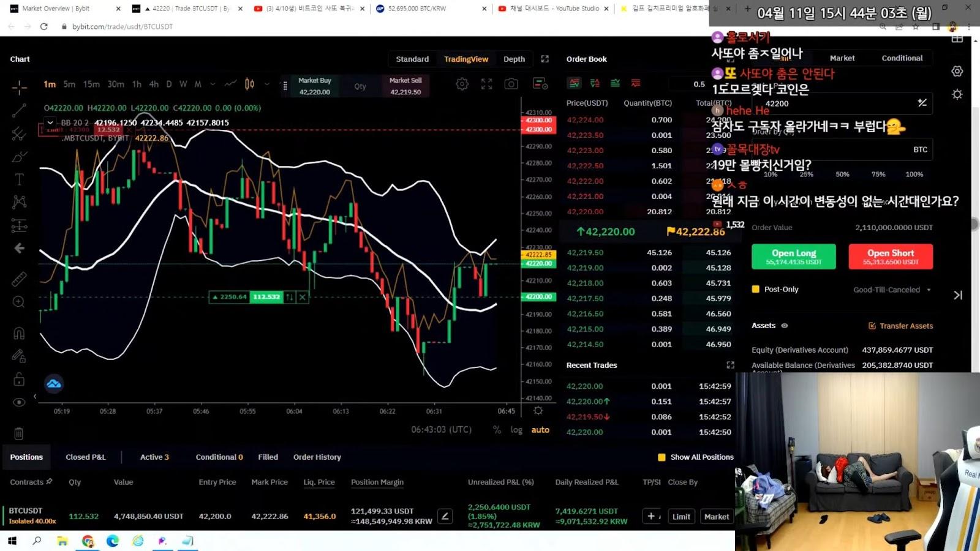Switch to Depth chart tab
The width and height of the screenshot is (980, 551).
(x=514, y=59)
